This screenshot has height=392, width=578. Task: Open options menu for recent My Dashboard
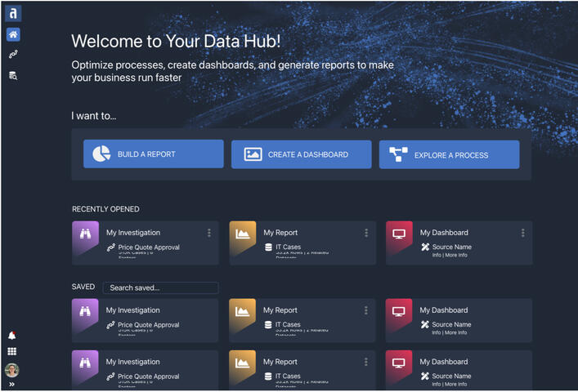522,233
